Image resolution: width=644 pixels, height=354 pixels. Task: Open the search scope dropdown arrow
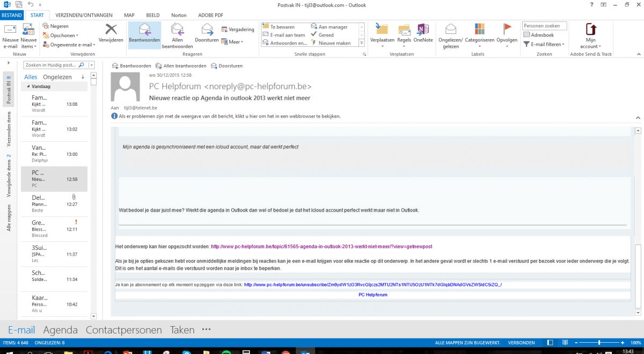pyautogui.click(x=91, y=65)
